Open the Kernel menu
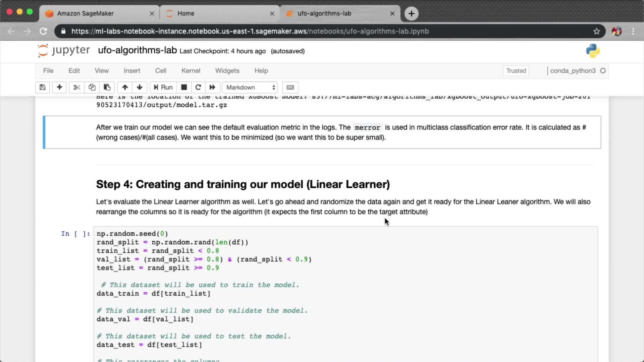 point(191,71)
